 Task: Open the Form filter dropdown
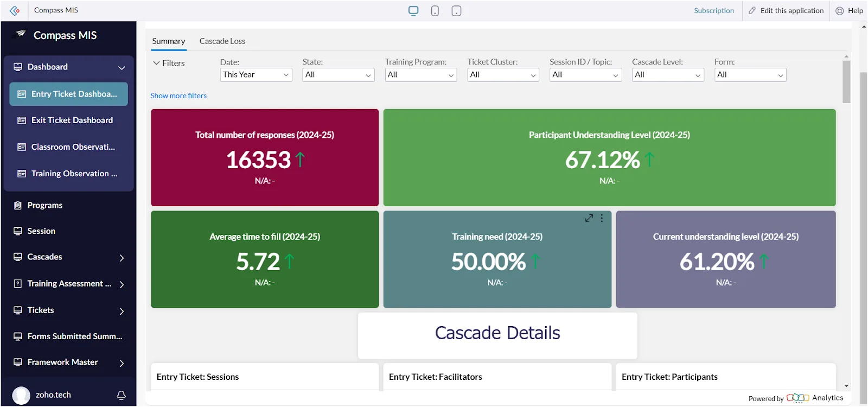pos(750,75)
